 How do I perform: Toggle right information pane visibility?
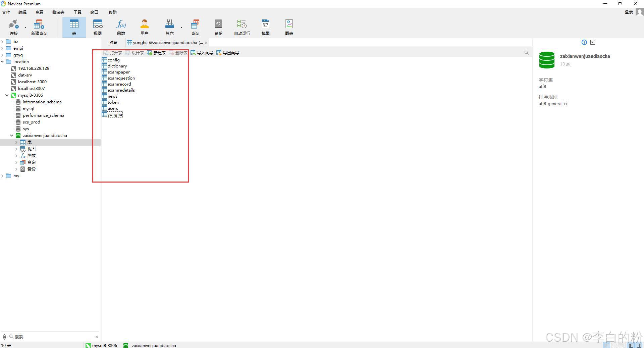coord(639,345)
